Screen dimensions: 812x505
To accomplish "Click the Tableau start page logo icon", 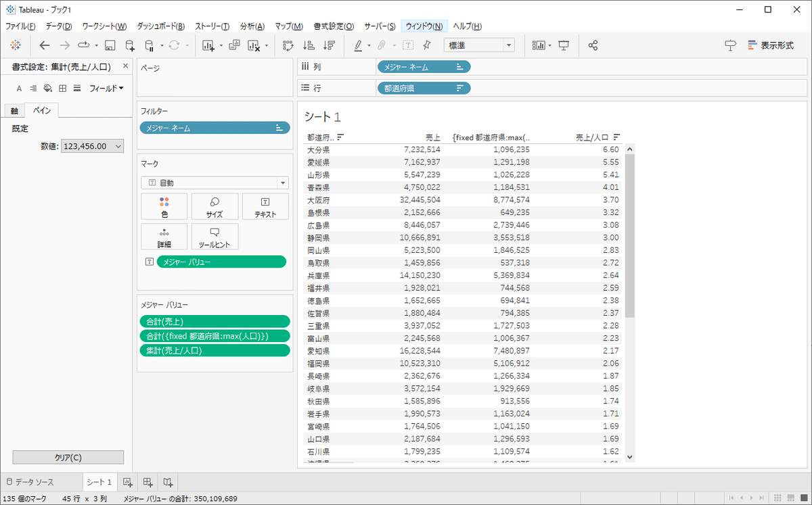I will pyautogui.click(x=16, y=45).
